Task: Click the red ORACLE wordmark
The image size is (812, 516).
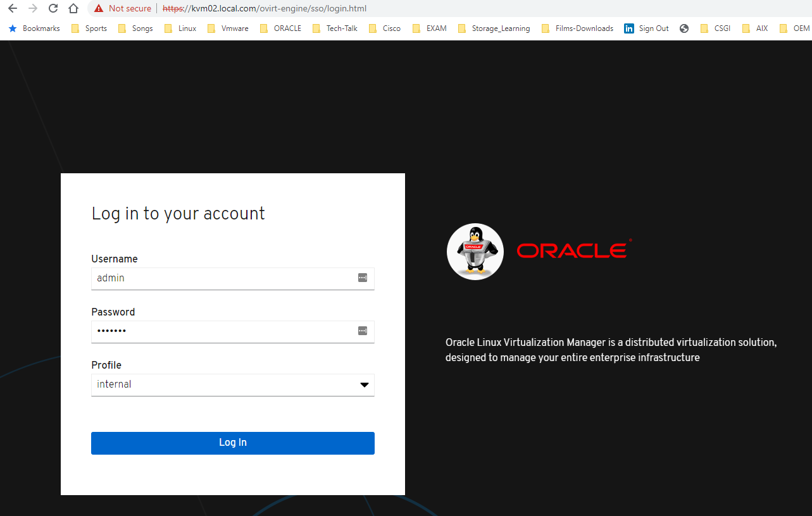Action: point(574,250)
